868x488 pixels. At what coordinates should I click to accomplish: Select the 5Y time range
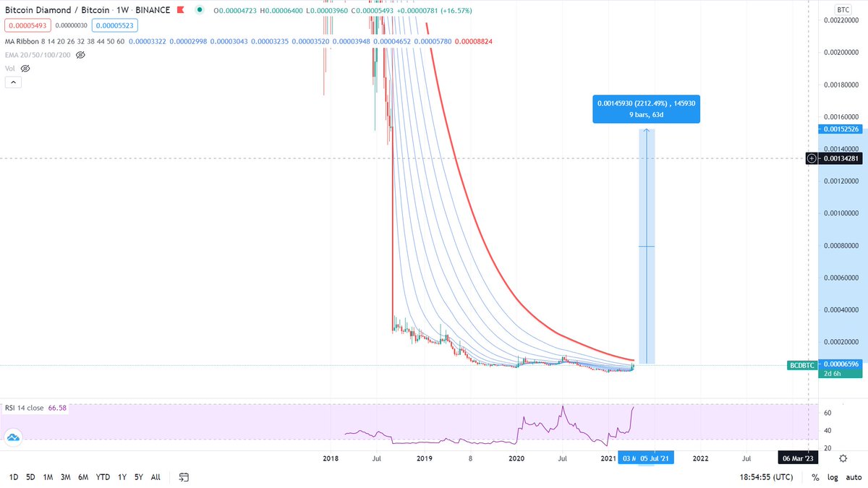coord(138,477)
